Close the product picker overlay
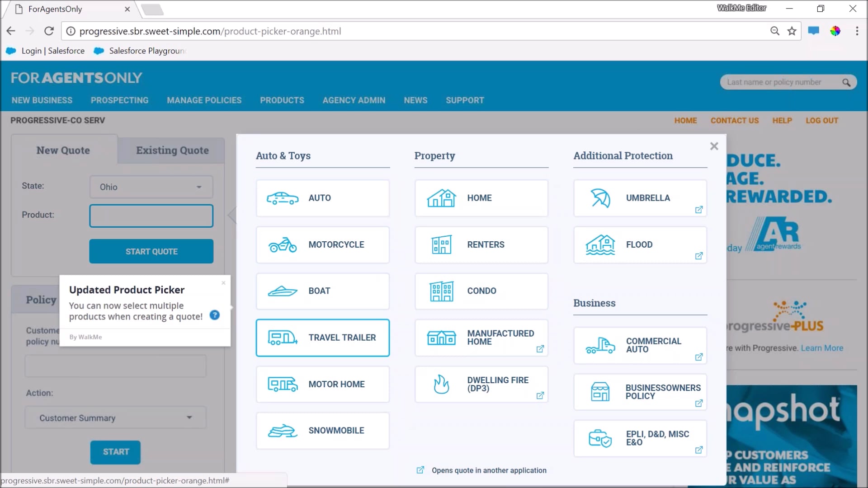 coord(714,146)
